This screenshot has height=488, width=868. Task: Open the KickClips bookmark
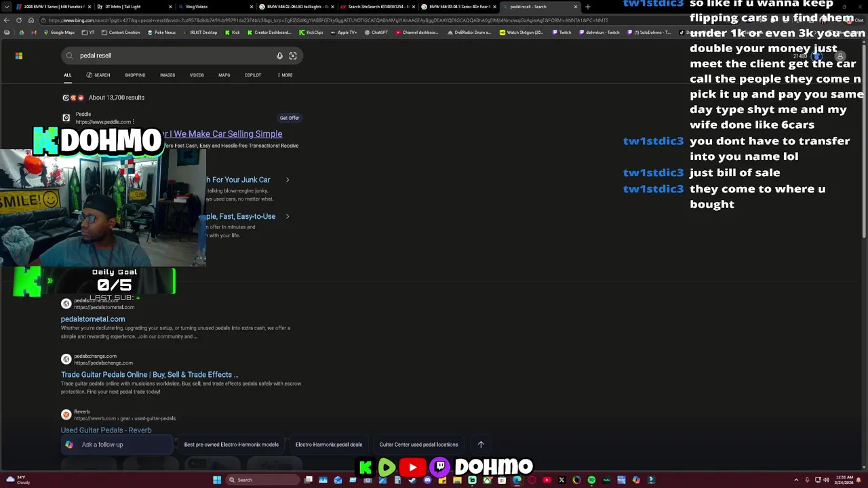click(311, 33)
